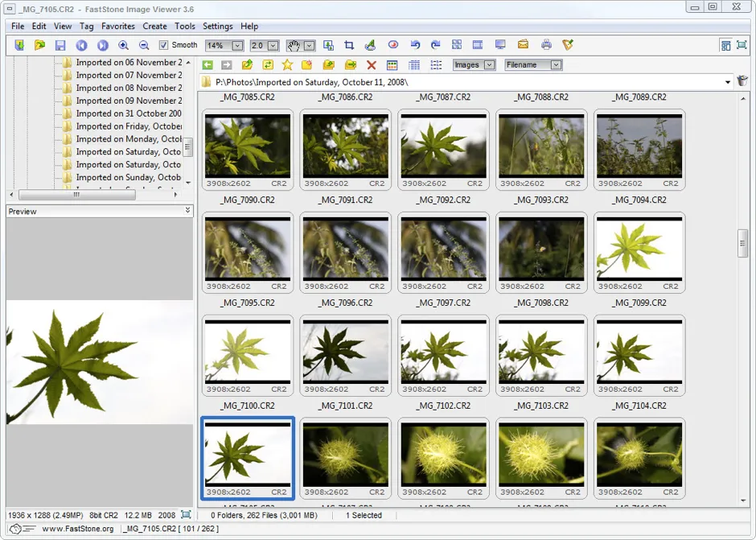The height and width of the screenshot is (540, 756).
Task: Add folder to favorites with star icon
Action: click(x=286, y=65)
